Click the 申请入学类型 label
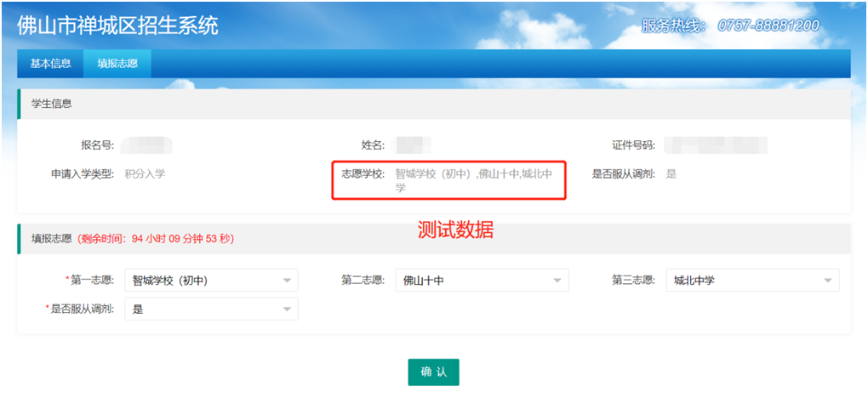This screenshot has height=403, width=868. [x=82, y=173]
